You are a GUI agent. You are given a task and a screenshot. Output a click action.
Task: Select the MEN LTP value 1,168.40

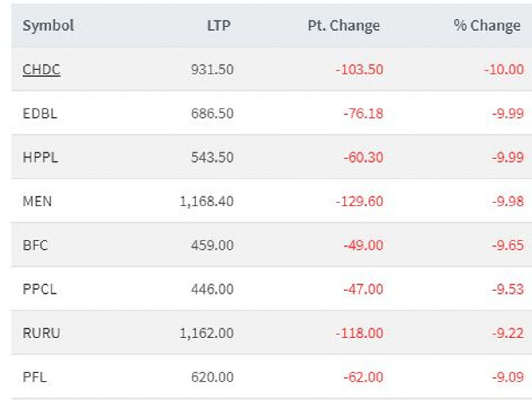coord(207,201)
